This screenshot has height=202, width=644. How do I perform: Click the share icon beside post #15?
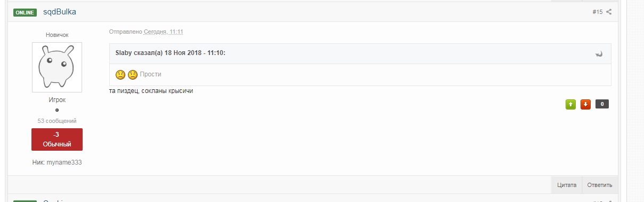[x=609, y=12]
